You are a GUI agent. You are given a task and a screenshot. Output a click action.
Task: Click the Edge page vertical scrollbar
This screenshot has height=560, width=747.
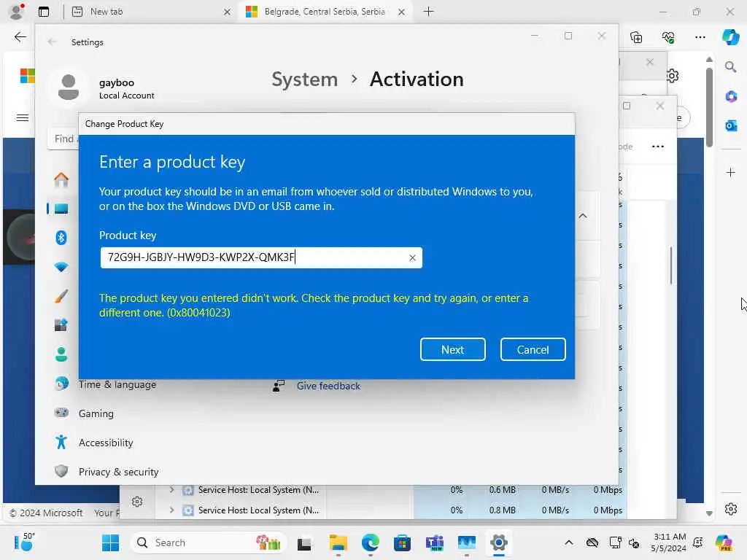(709, 108)
